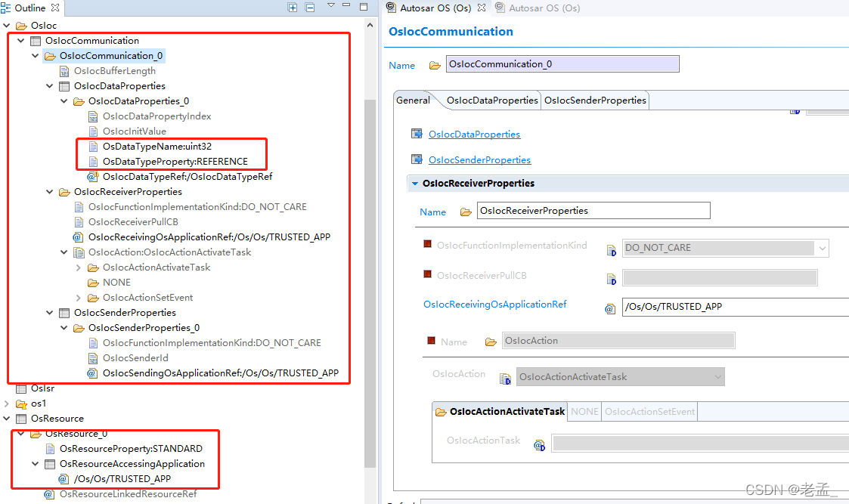Click the OsIocReceivingOsApplicationRef tree icon

click(x=78, y=237)
